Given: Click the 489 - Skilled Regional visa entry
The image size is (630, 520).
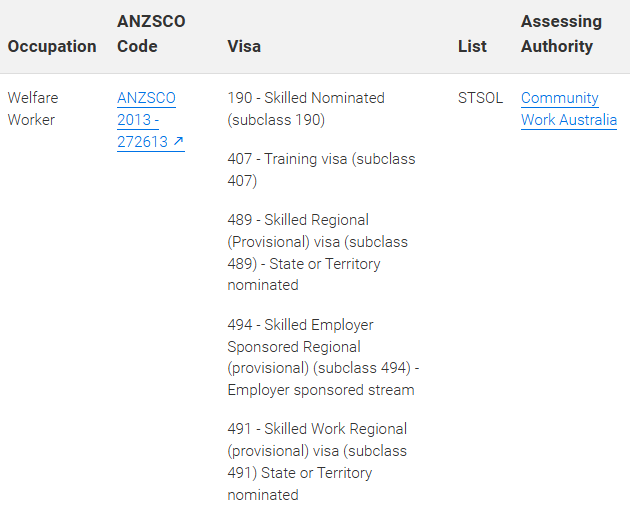Looking at the screenshot, I should tap(298, 220).
